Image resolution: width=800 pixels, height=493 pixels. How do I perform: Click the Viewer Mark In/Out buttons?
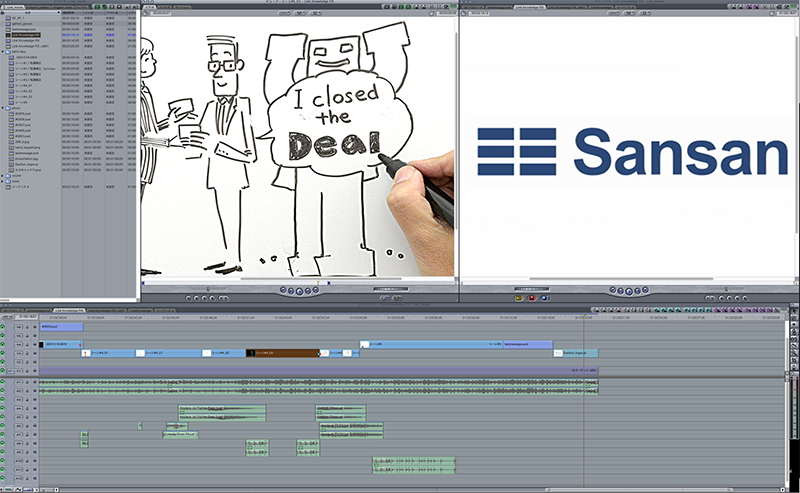pos(223,298)
